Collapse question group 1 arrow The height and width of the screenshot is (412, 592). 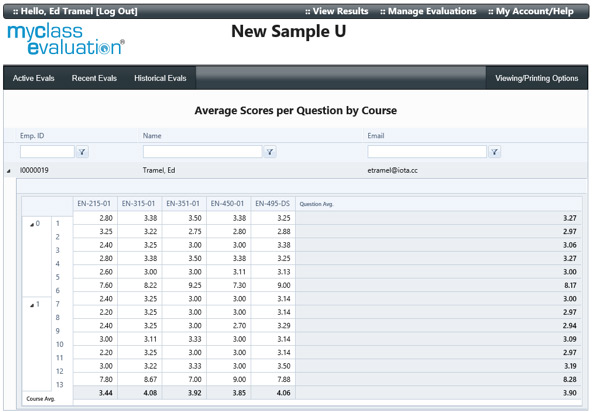pyautogui.click(x=32, y=305)
